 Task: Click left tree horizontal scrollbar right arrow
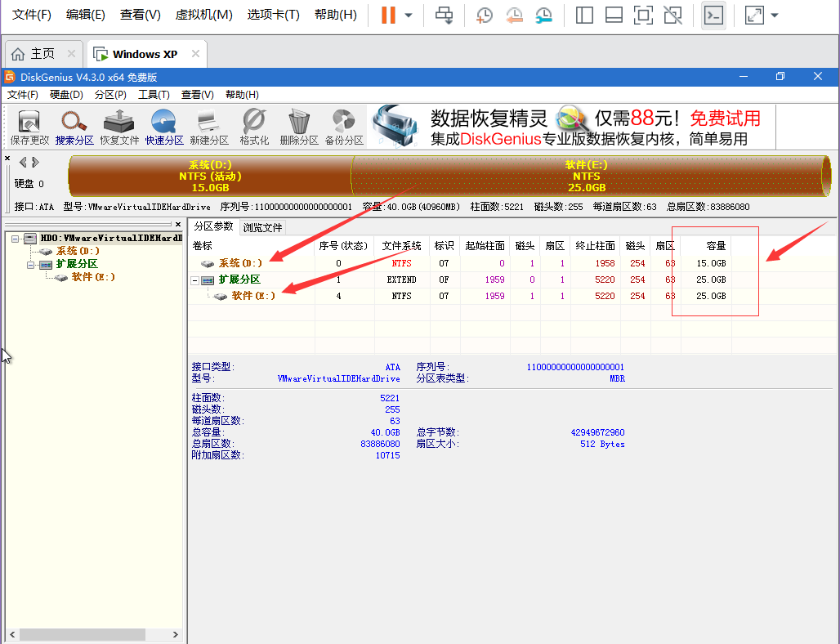click(175, 634)
